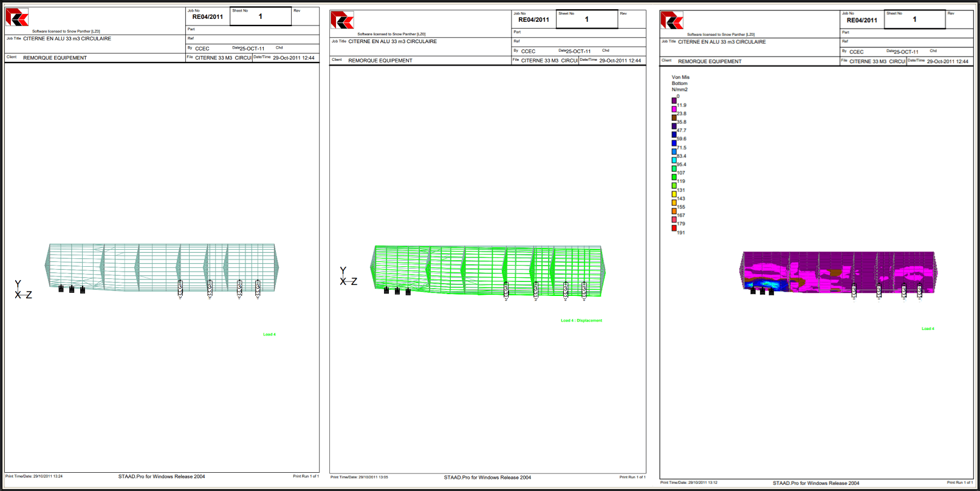Select the teal wireframe tank model
Image resolution: width=980 pixels, height=491 pixels.
[x=162, y=267]
